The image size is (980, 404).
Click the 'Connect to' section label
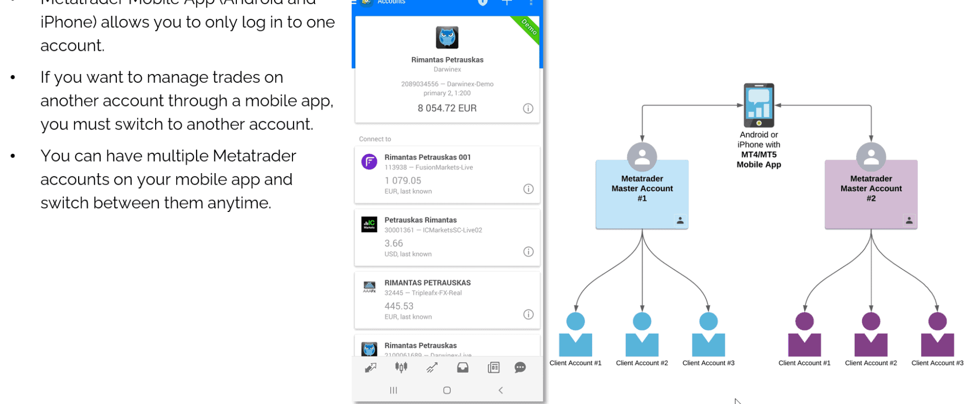tap(375, 139)
